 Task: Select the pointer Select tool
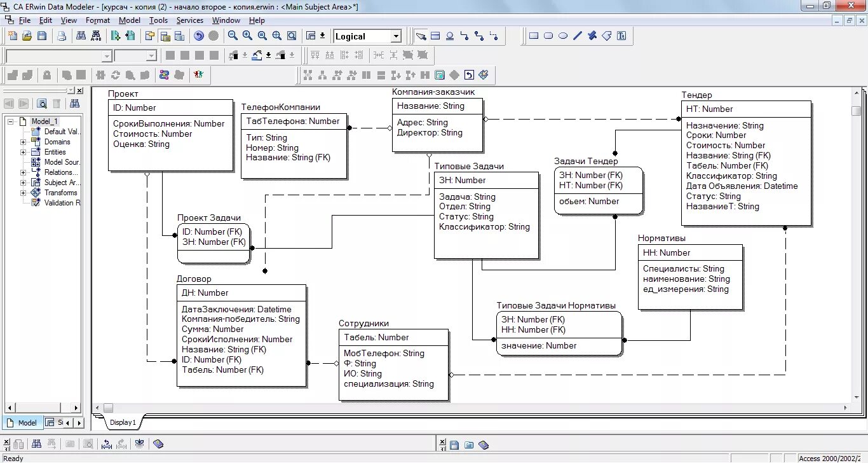point(421,36)
